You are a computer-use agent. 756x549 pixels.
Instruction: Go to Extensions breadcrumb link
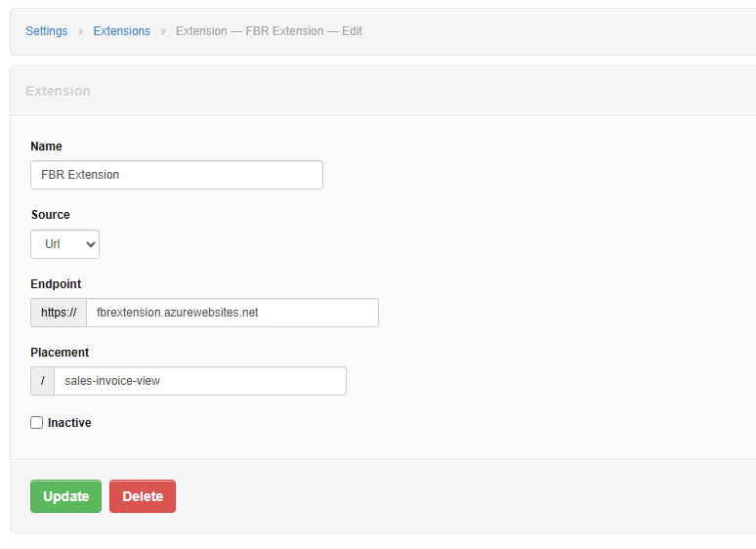pyautogui.click(x=121, y=31)
